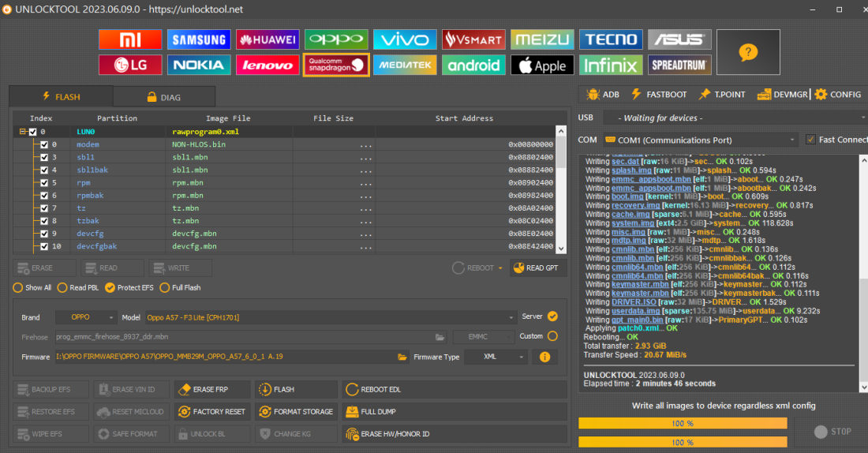Select the LG brand logo
Image resolution: width=868 pixels, height=453 pixels.
[130, 65]
